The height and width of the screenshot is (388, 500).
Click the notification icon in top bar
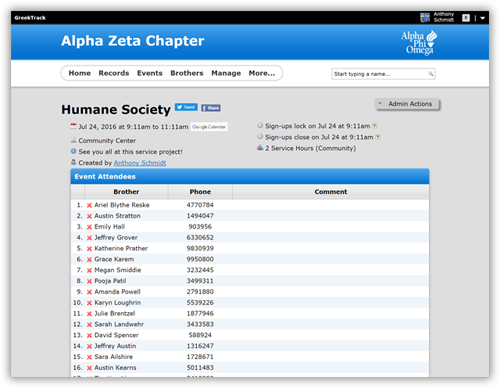466,18
